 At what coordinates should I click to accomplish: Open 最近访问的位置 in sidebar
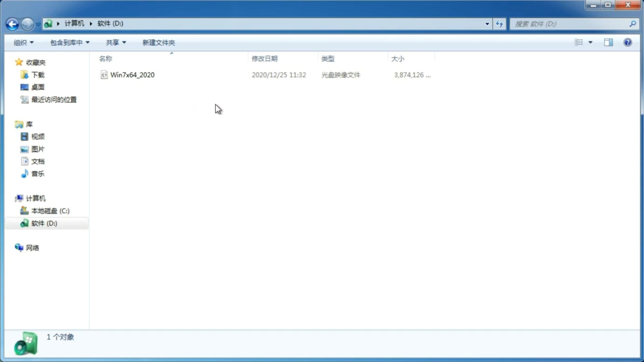(x=54, y=100)
